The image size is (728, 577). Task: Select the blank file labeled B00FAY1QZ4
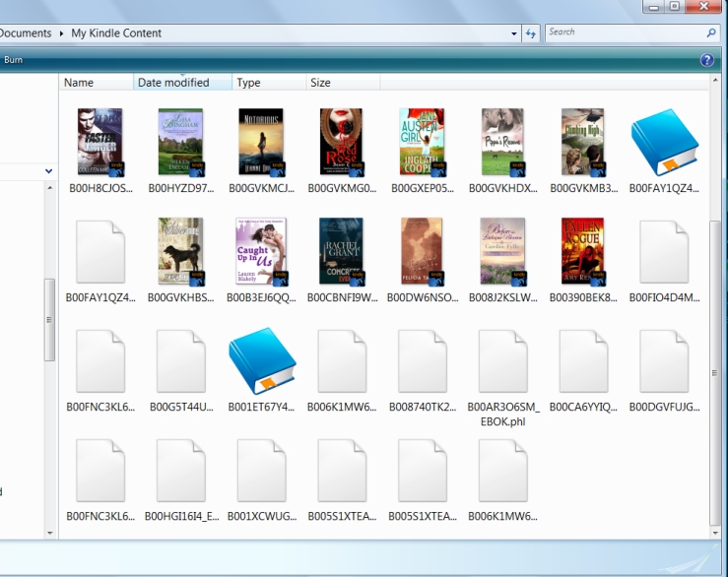[100, 260]
